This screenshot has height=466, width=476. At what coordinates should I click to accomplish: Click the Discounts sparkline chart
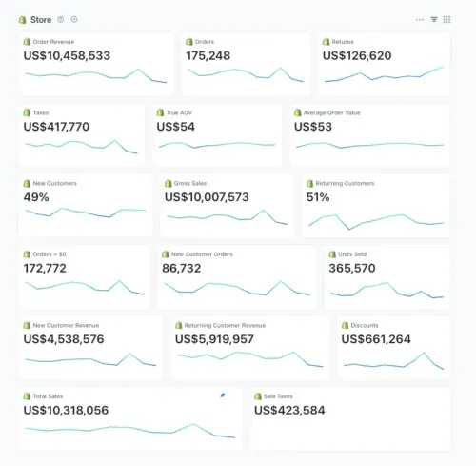click(x=393, y=360)
